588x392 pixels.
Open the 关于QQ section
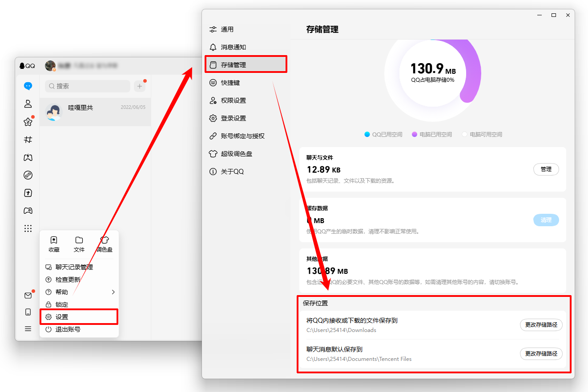tap(246, 172)
